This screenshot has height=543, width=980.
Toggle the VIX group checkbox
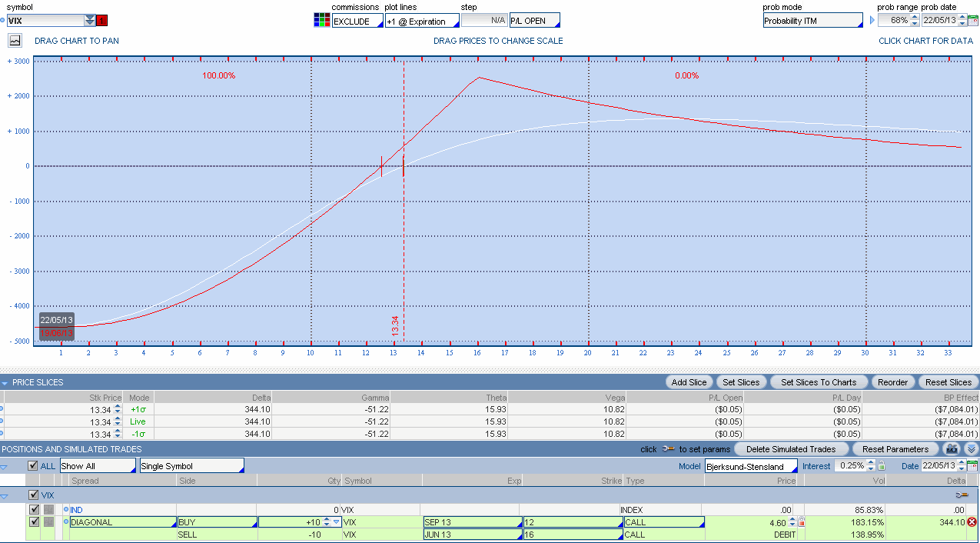click(x=33, y=495)
